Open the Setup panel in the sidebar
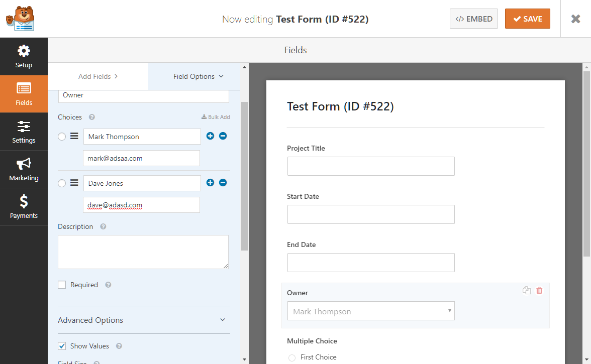 [x=24, y=56]
